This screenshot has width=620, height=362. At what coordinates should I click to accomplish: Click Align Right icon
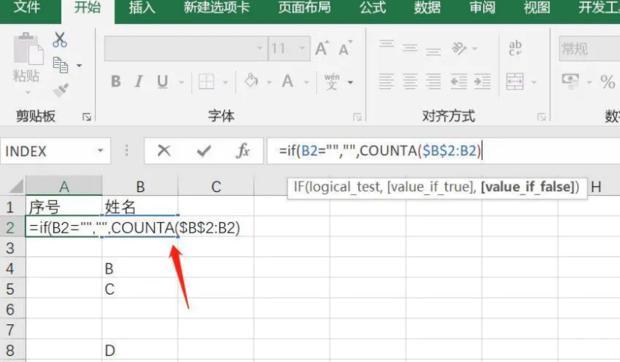coord(433,81)
